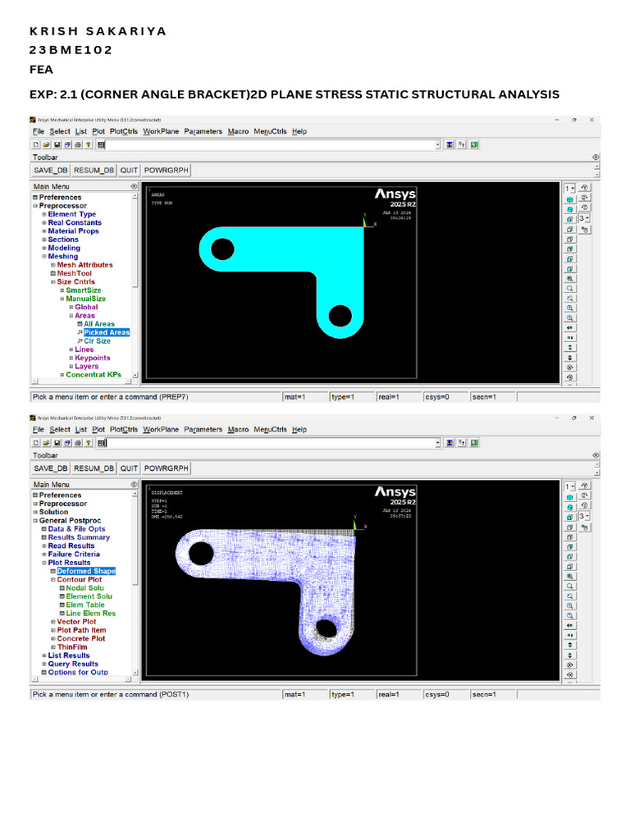The image size is (630, 840).
Task: Click Pan right arrow icon in upper window
Action: point(570,337)
